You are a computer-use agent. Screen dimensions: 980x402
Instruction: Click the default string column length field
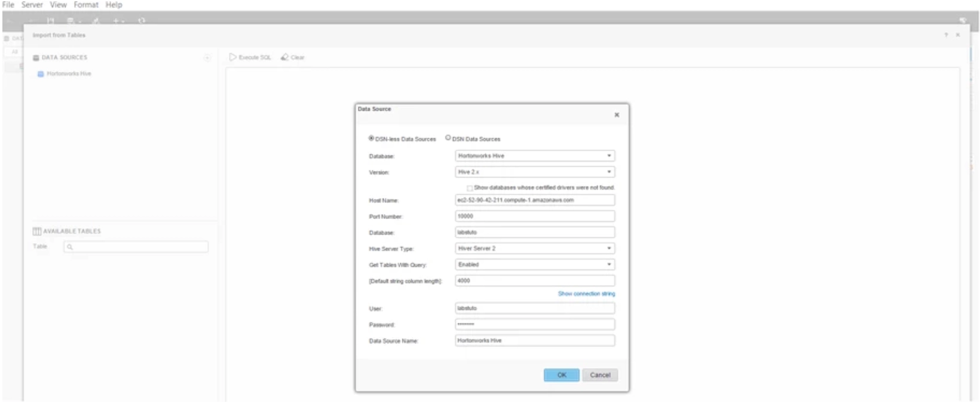click(x=535, y=281)
